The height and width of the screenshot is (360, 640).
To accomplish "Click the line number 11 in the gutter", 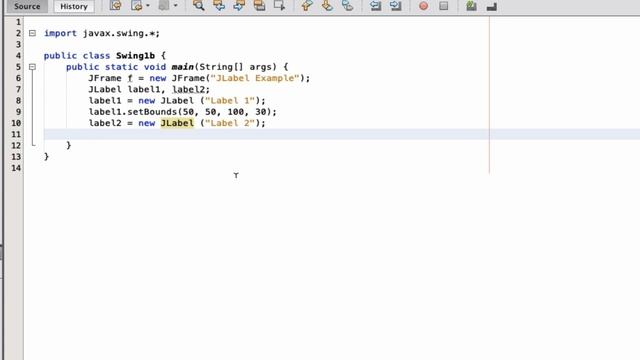I will click(16, 134).
